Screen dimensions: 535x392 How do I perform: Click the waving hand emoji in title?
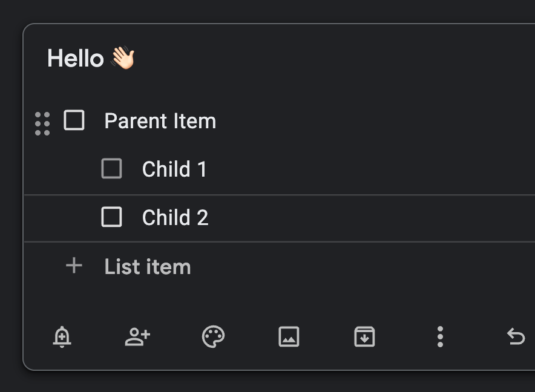[x=123, y=59]
